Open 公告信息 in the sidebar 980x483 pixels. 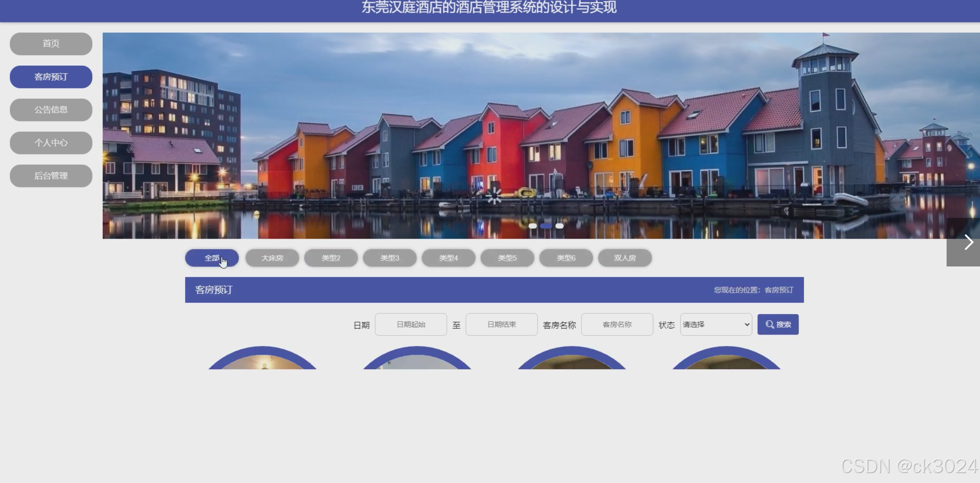tap(51, 110)
